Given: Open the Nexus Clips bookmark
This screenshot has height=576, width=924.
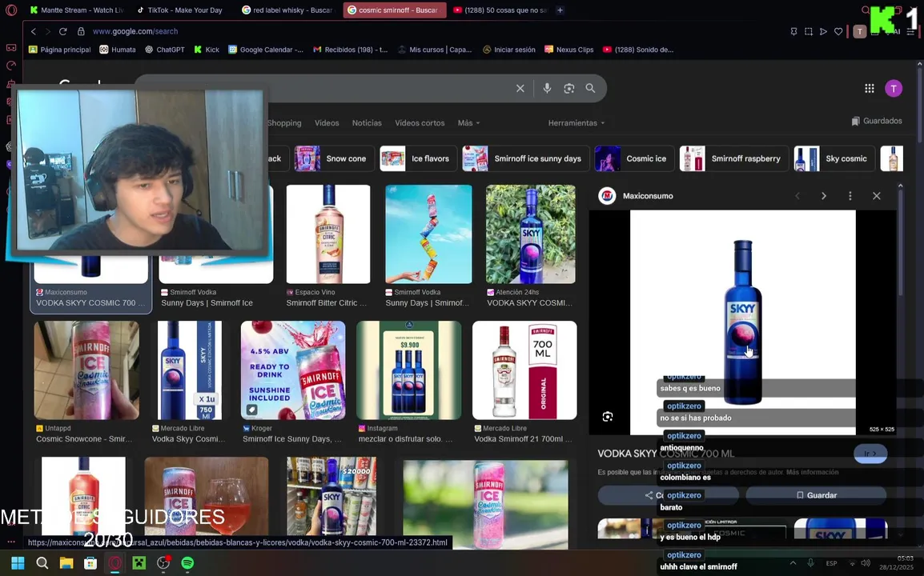Looking at the screenshot, I should point(568,50).
